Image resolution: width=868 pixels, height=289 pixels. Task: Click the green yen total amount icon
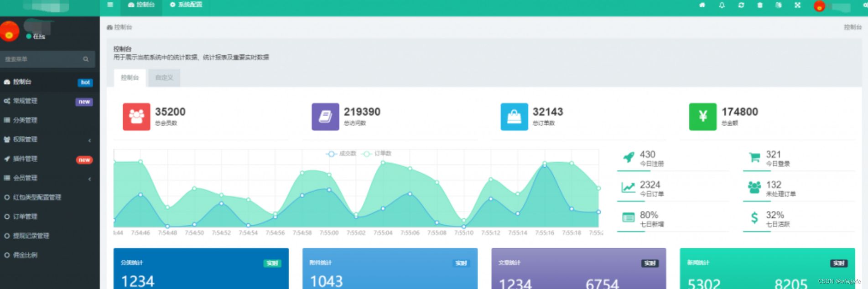[703, 117]
